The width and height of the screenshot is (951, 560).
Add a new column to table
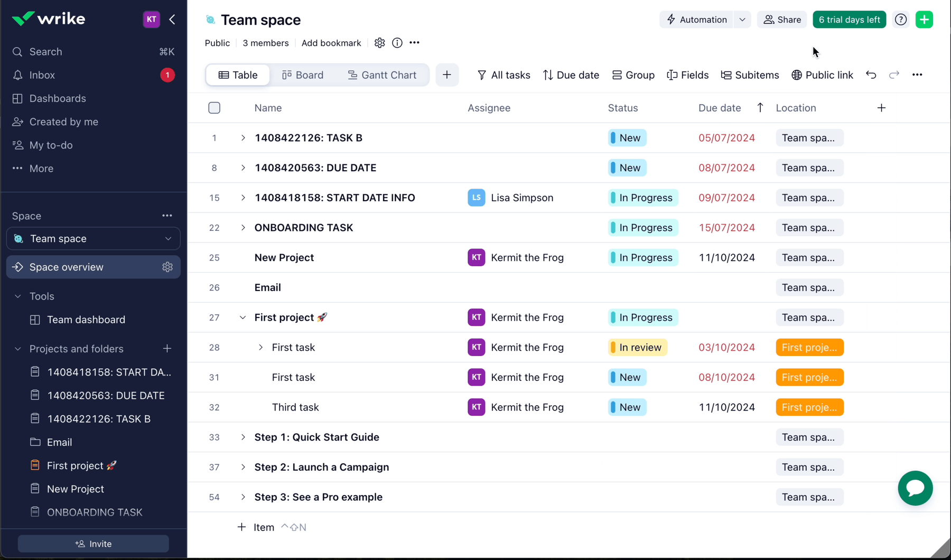pyautogui.click(x=881, y=108)
